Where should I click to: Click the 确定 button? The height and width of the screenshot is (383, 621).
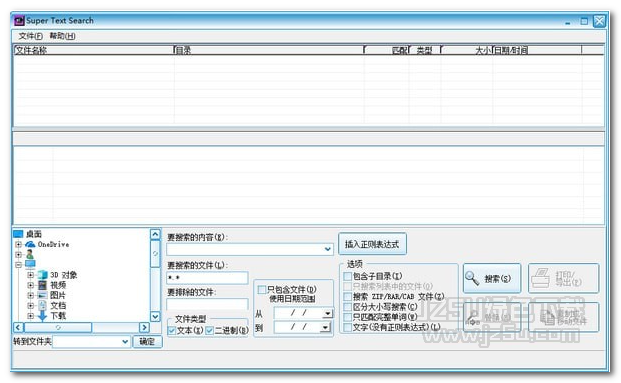click(x=147, y=341)
